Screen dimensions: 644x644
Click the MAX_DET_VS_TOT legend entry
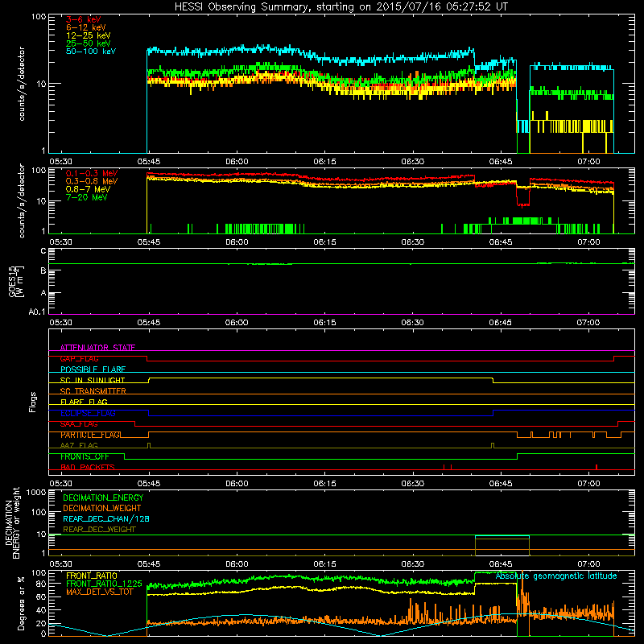[100, 592]
